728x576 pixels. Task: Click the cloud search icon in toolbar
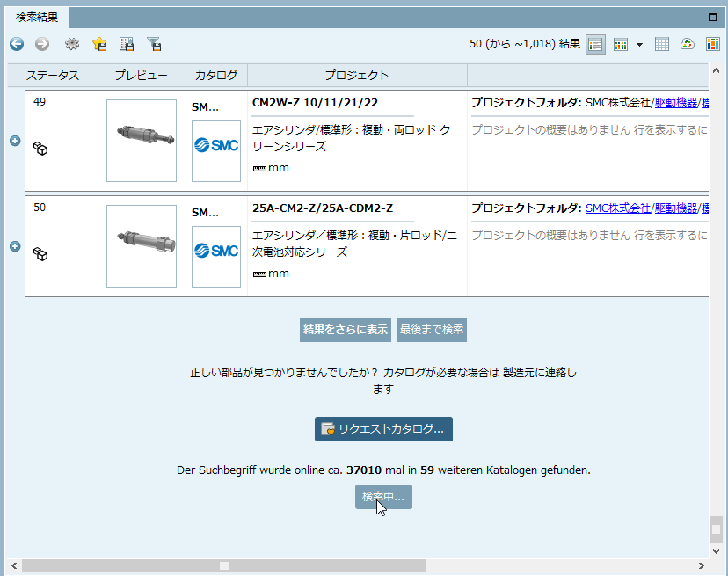coord(688,44)
